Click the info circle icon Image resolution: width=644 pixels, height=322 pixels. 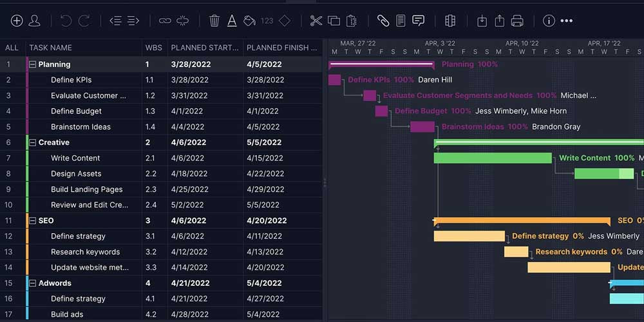[549, 21]
